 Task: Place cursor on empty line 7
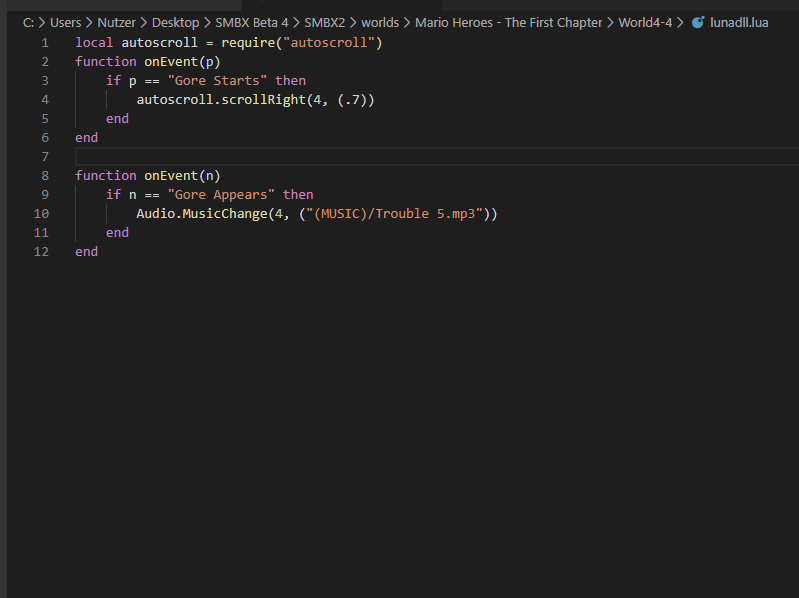pyautogui.click(x=437, y=157)
